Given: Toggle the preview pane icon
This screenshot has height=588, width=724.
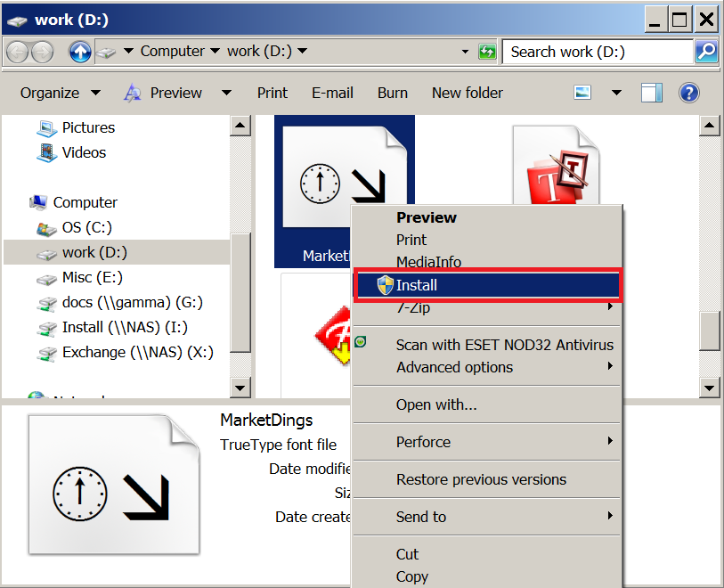Looking at the screenshot, I should [x=652, y=93].
